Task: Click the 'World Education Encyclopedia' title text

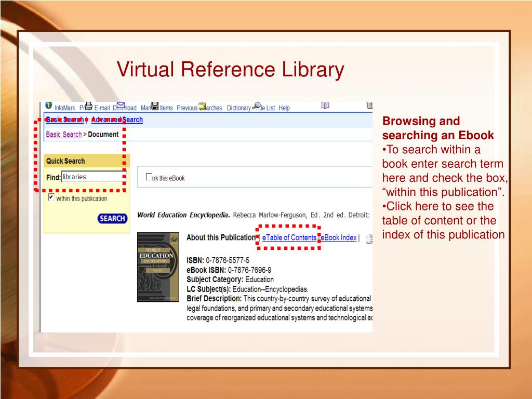Action: coord(183,215)
